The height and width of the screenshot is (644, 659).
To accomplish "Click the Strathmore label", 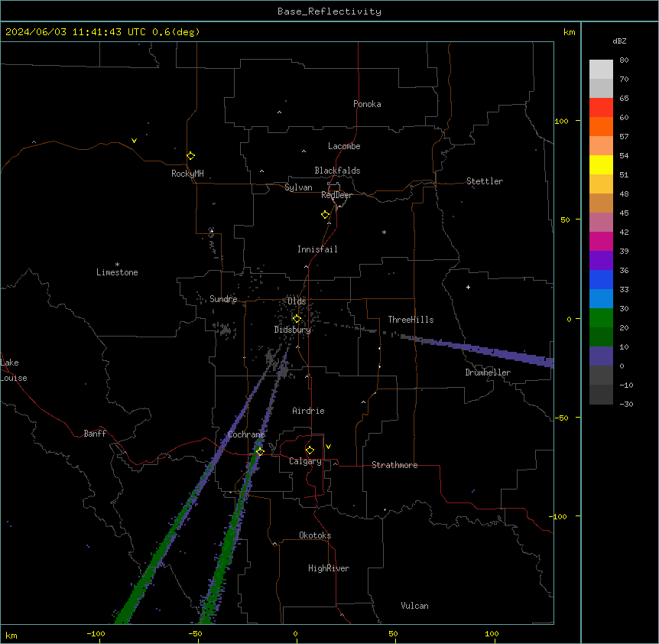I will tap(394, 465).
